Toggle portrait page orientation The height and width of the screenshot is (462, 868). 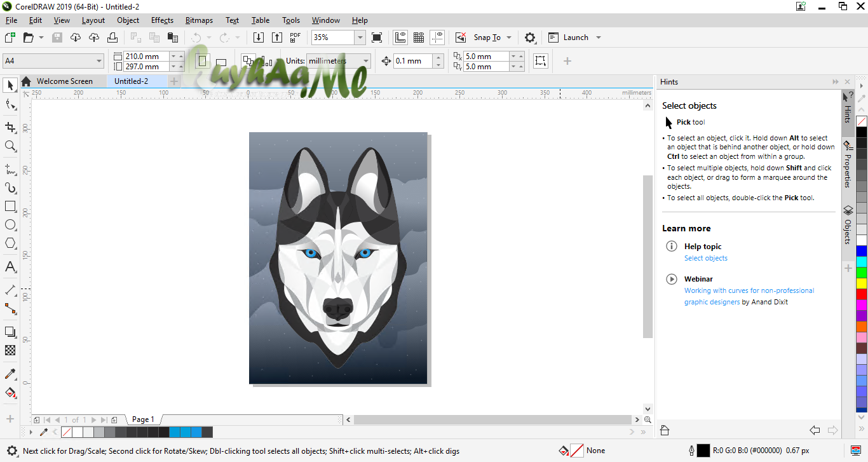[203, 61]
